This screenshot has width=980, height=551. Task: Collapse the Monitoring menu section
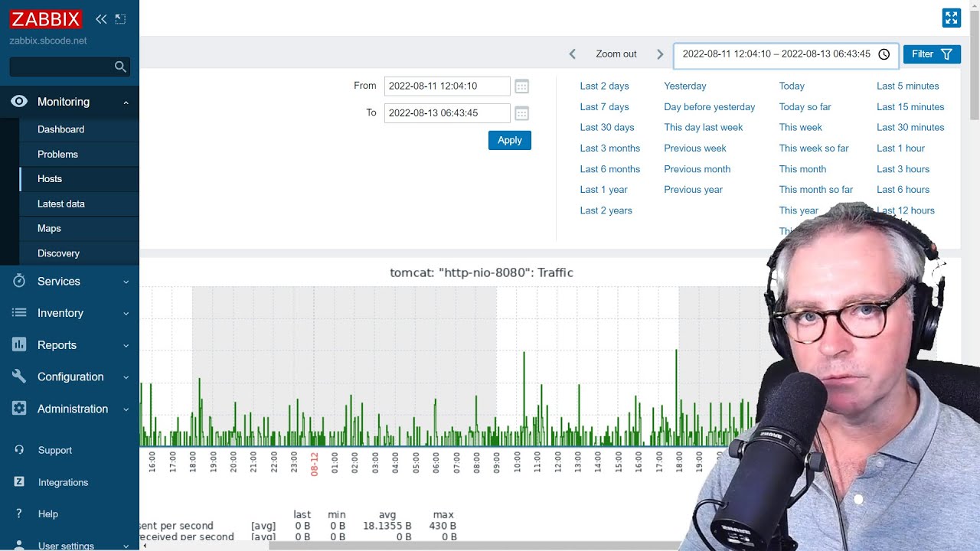(126, 103)
